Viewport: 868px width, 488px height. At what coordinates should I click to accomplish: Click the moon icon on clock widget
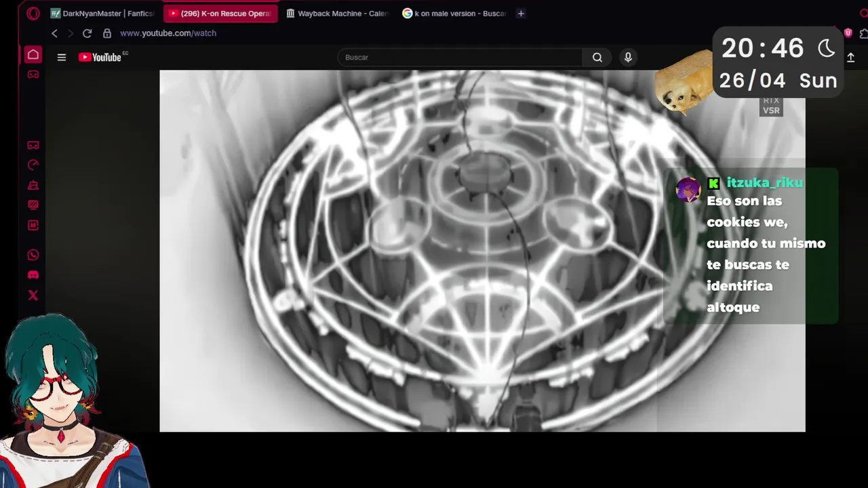click(826, 48)
